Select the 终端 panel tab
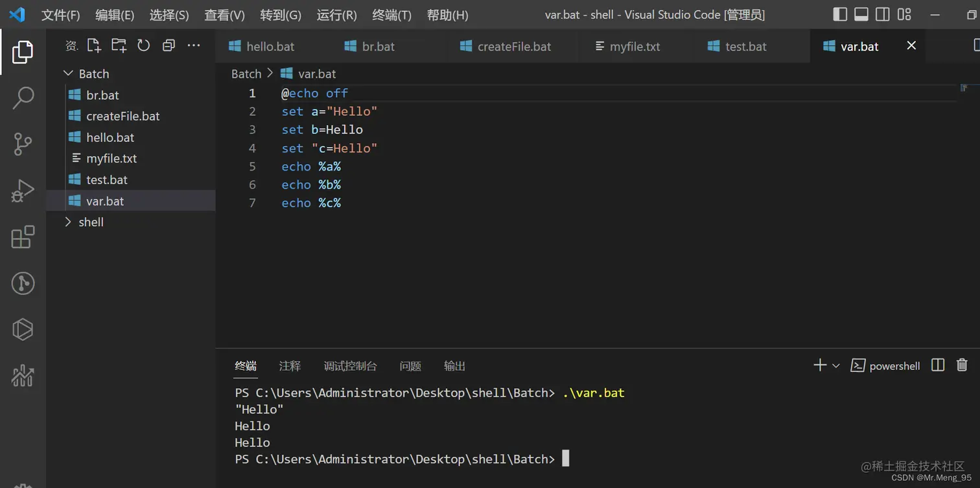This screenshot has width=980, height=488. click(246, 366)
